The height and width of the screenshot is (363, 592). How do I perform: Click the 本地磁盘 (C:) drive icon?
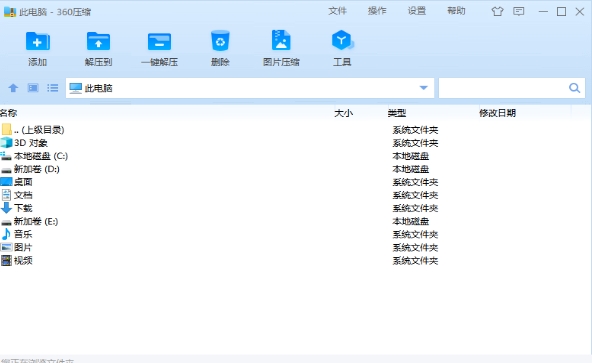click(6, 156)
